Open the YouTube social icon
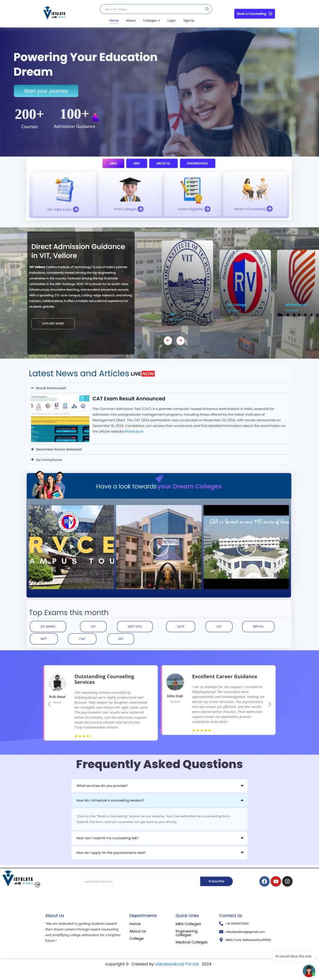Viewport: 319px width, 980px height. tap(276, 881)
